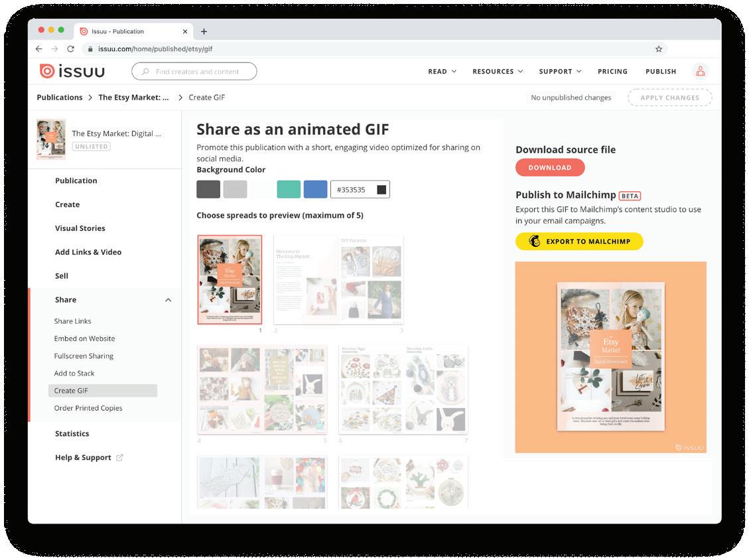The width and height of the screenshot is (749, 560).
Task: Close the Issuu - Publication tab
Action: pos(185,32)
